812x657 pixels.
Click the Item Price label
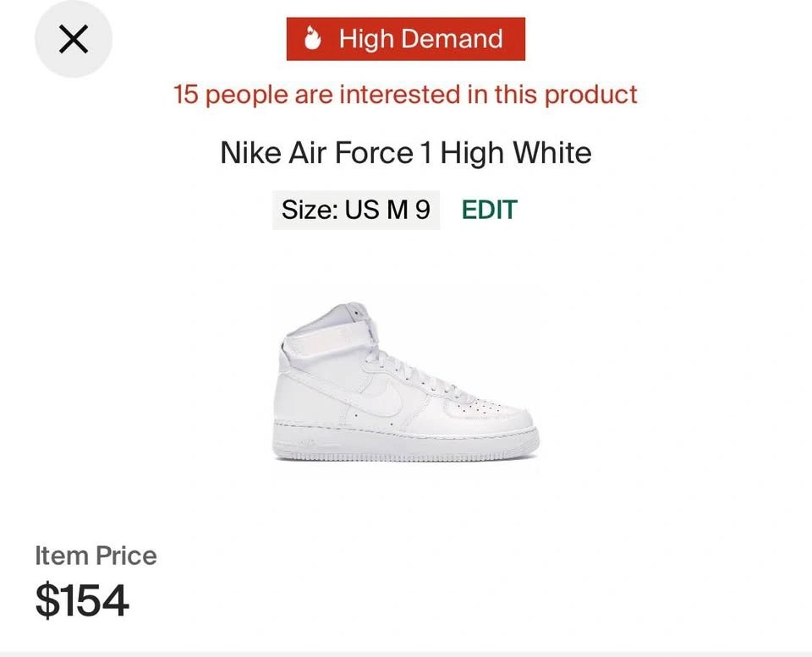coord(96,556)
